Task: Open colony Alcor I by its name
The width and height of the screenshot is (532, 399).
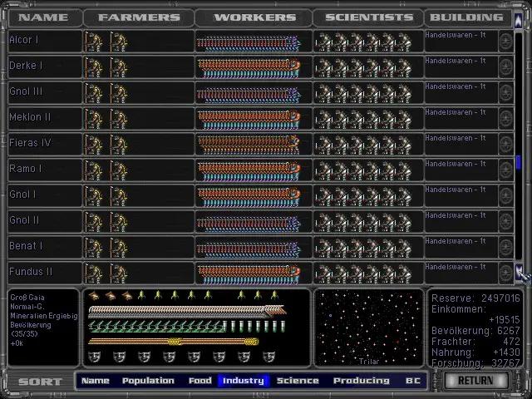Action: [24, 40]
